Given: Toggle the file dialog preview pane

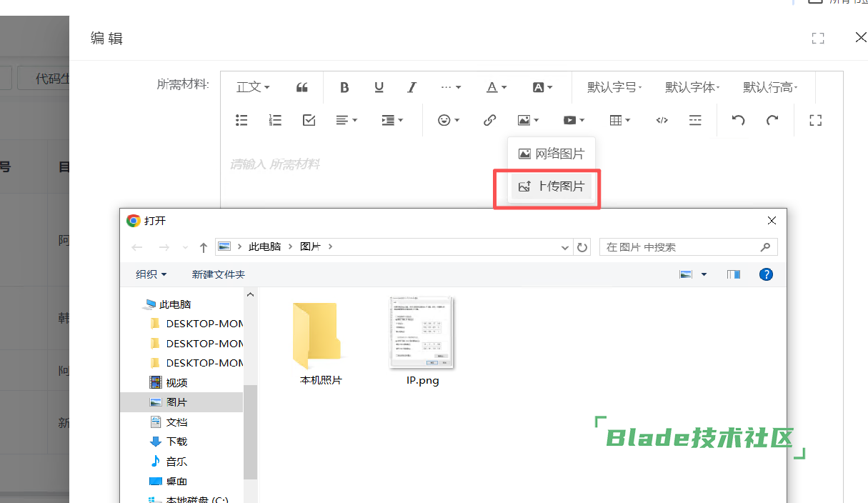Looking at the screenshot, I should click(733, 274).
